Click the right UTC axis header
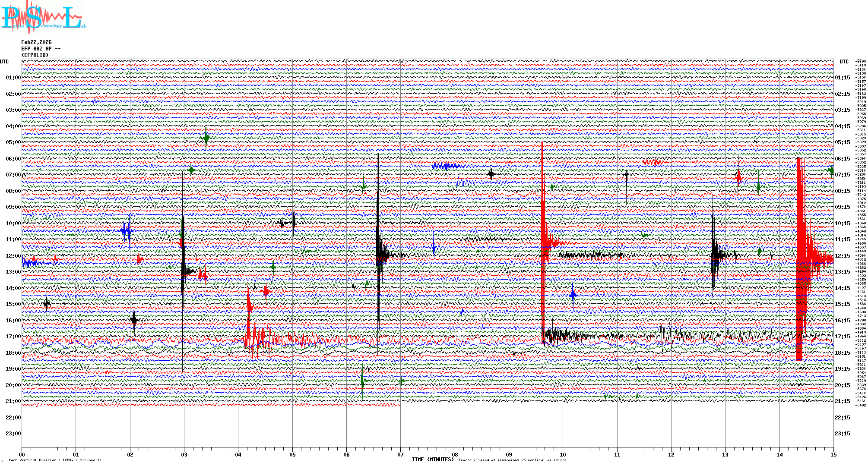This screenshot has height=466, width=868. [844, 62]
